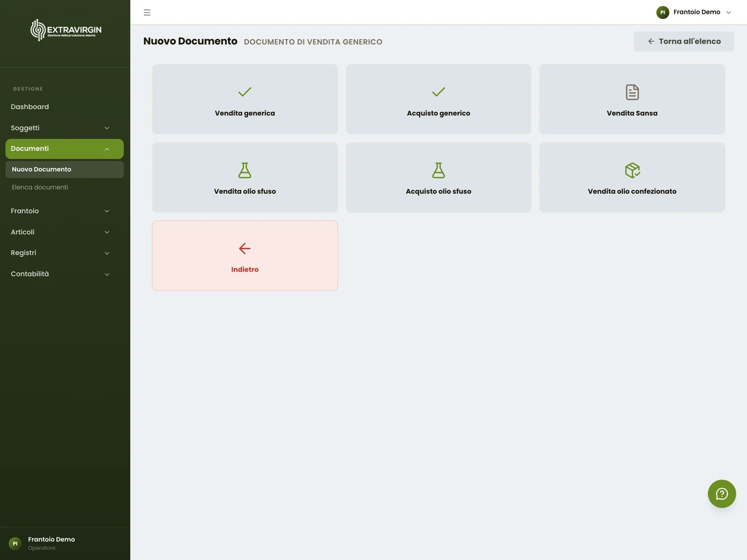
Task: Open the help chat bubble icon
Action: (x=722, y=494)
